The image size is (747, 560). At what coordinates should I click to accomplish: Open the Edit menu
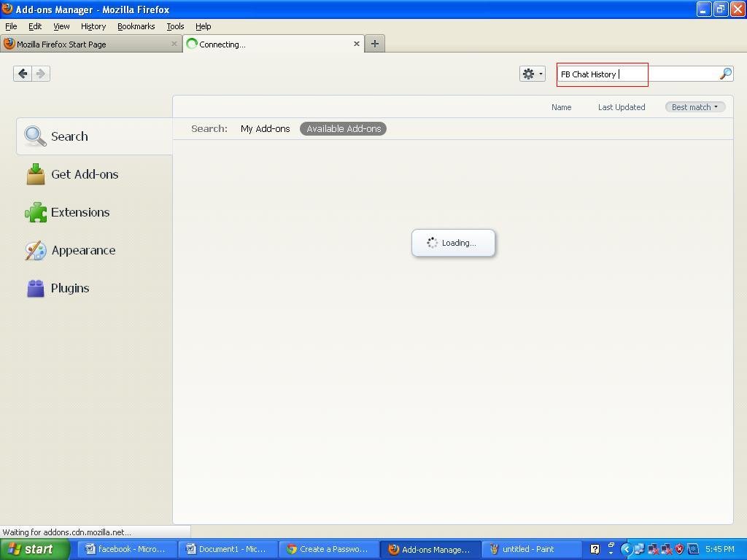[35, 26]
